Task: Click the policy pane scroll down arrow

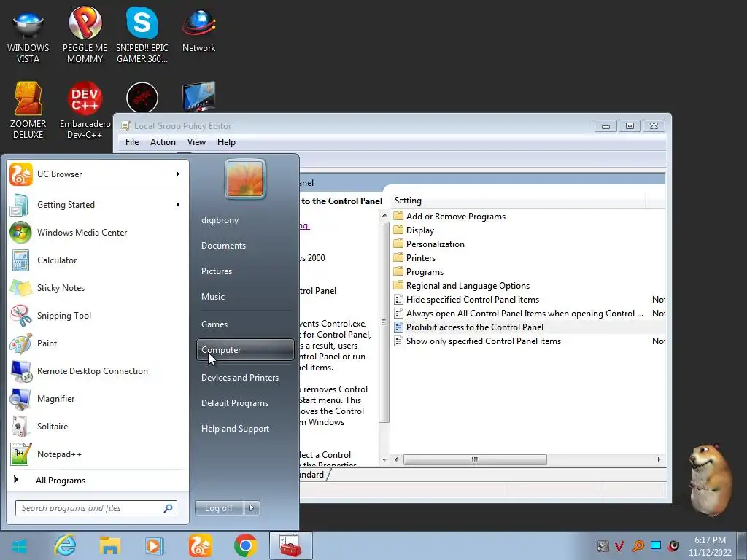Action: click(x=384, y=459)
